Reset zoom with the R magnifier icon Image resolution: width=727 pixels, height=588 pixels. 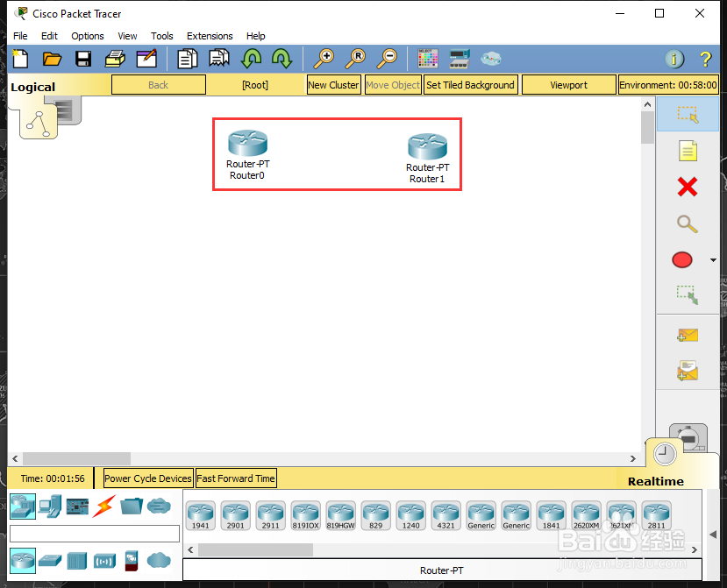pos(355,59)
